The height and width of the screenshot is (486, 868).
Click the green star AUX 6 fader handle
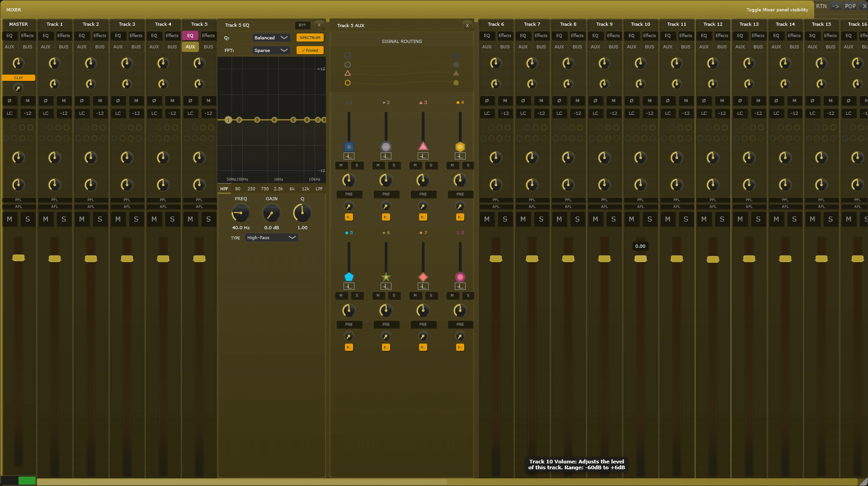point(386,277)
